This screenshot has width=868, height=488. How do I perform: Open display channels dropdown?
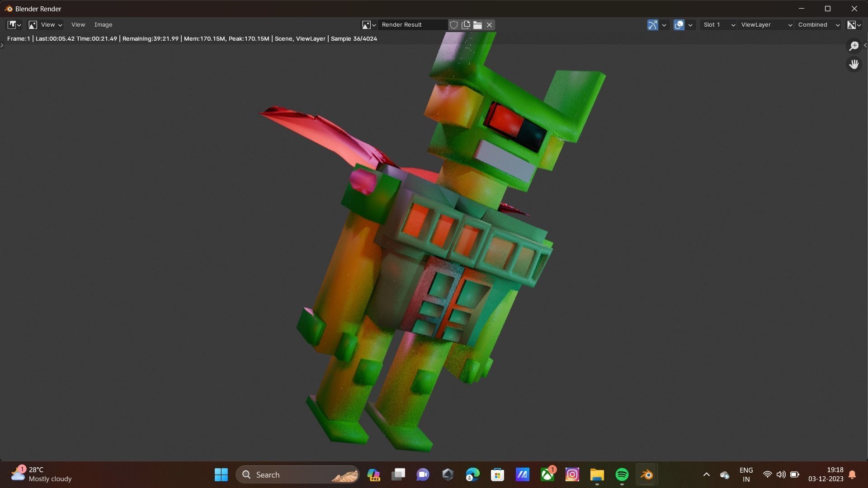854,25
